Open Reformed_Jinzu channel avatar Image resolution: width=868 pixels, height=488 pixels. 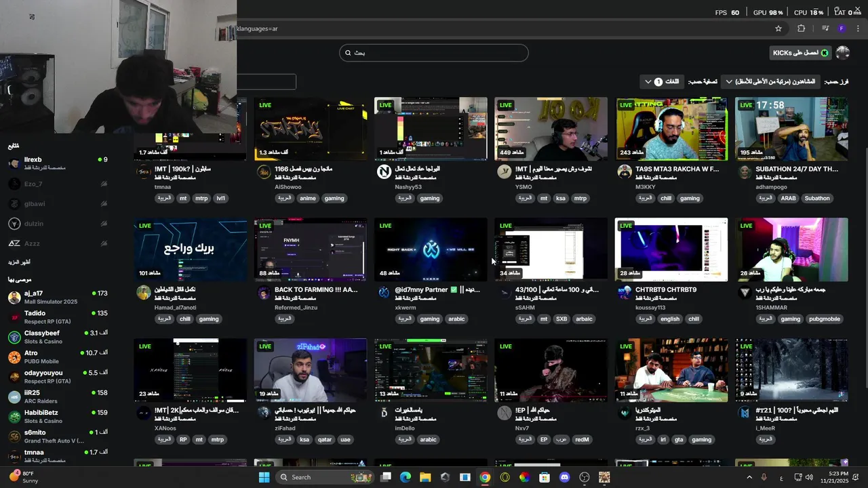tap(264, 293)
